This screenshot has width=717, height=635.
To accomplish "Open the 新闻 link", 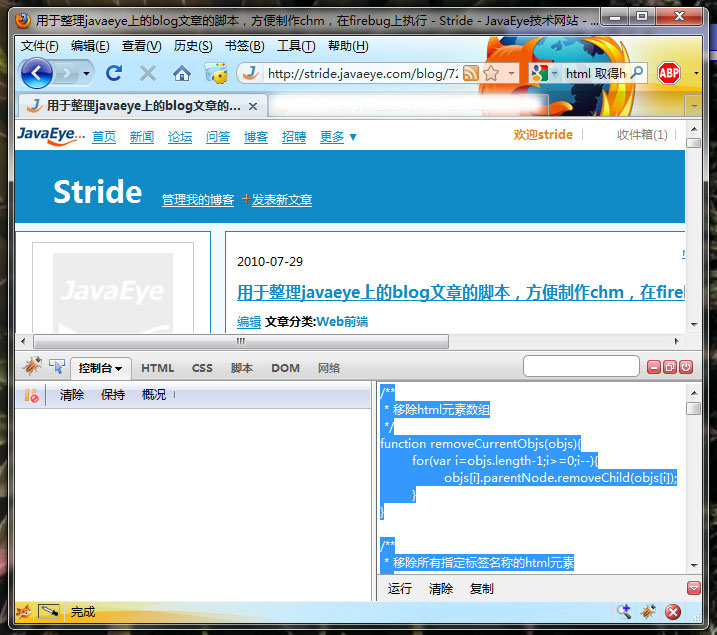I will tap(142, 136).
